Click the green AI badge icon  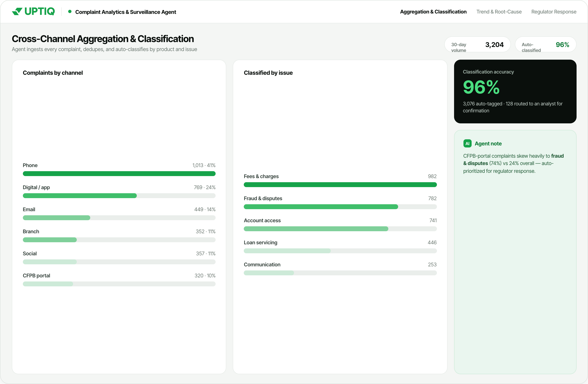point(467,144)
